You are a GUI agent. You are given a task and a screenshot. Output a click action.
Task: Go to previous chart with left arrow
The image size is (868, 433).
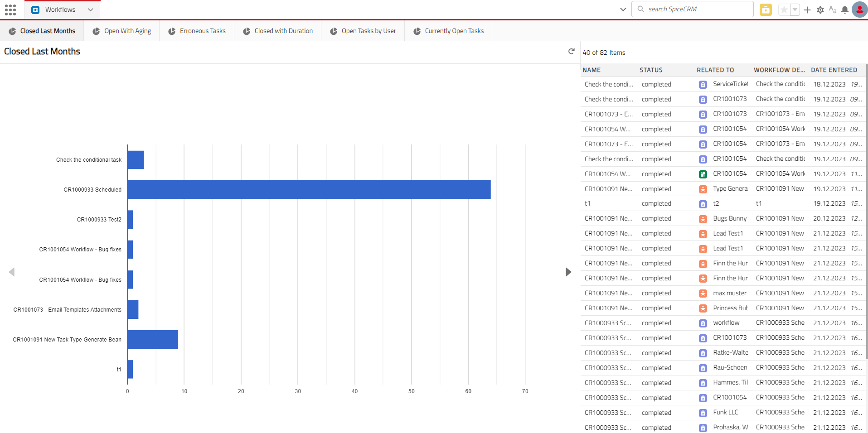(12, 272)
